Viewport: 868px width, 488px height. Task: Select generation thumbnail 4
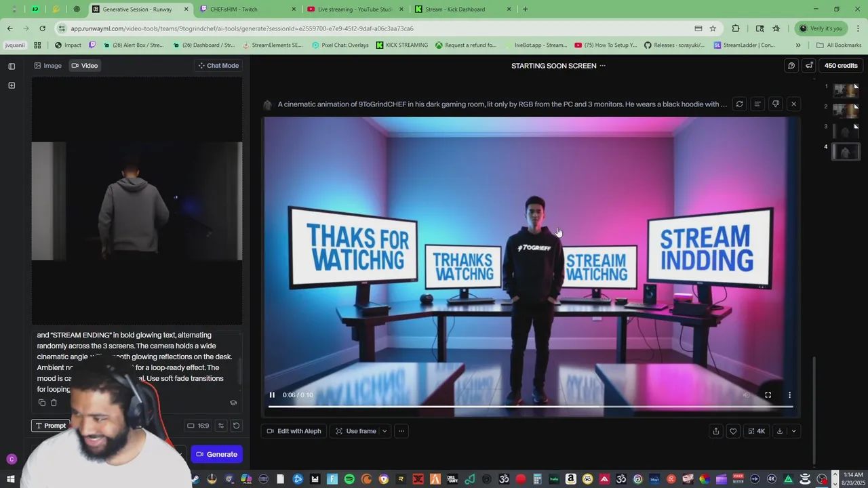846,152
